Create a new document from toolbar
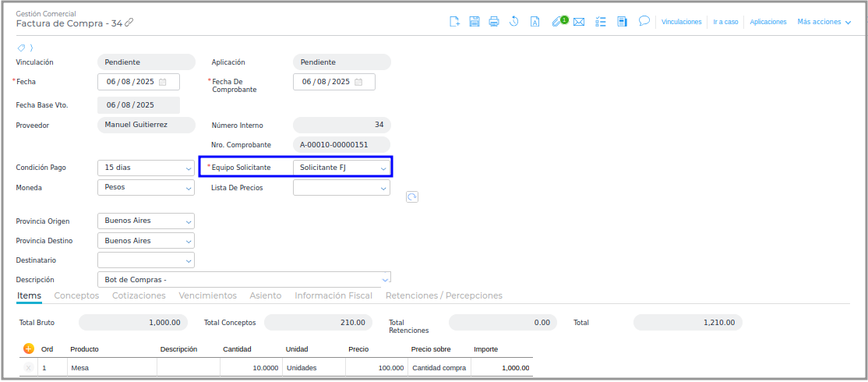 coord(454,22)
